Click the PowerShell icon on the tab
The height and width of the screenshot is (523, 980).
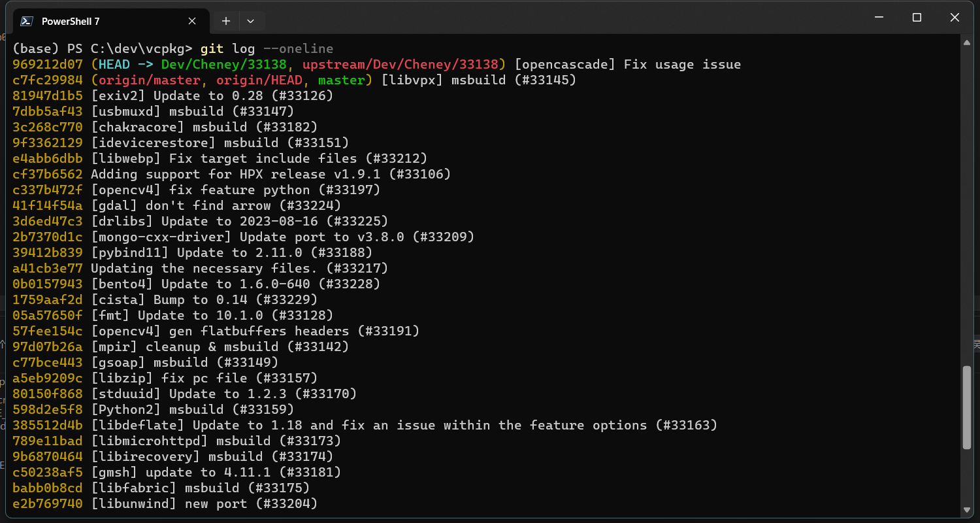[x=26, y=20]
